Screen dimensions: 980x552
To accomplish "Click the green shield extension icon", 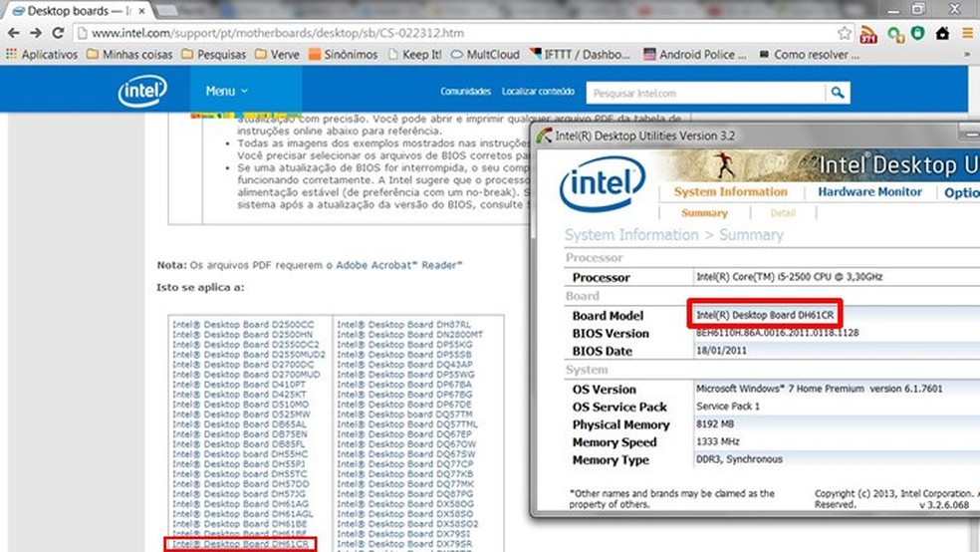I will coord(917,33).
